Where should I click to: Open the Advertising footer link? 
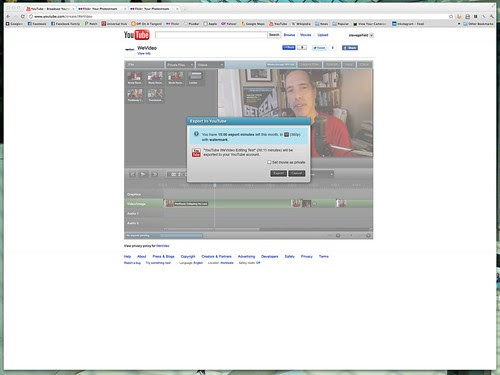point(246,256)
